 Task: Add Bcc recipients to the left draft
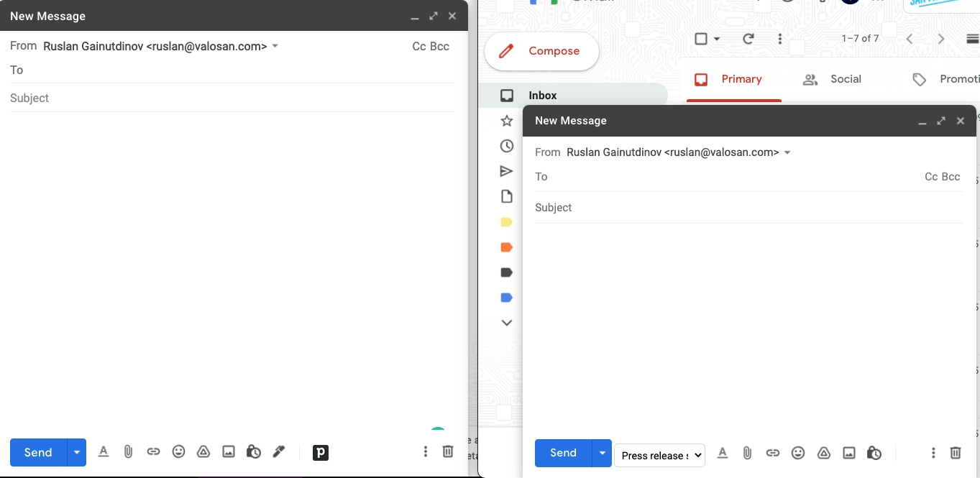coord(441,46)
